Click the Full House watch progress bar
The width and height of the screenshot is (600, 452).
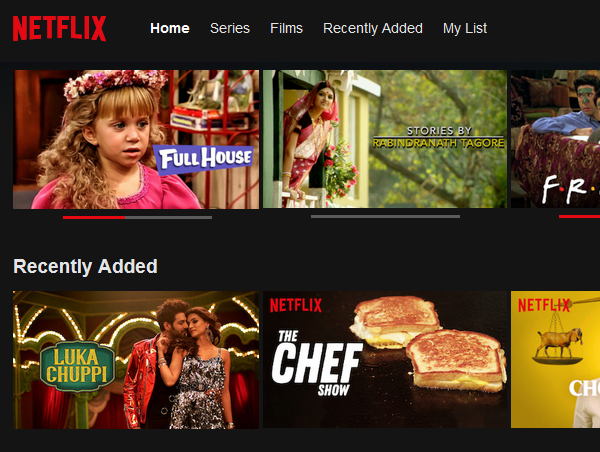tap(137, 217)
